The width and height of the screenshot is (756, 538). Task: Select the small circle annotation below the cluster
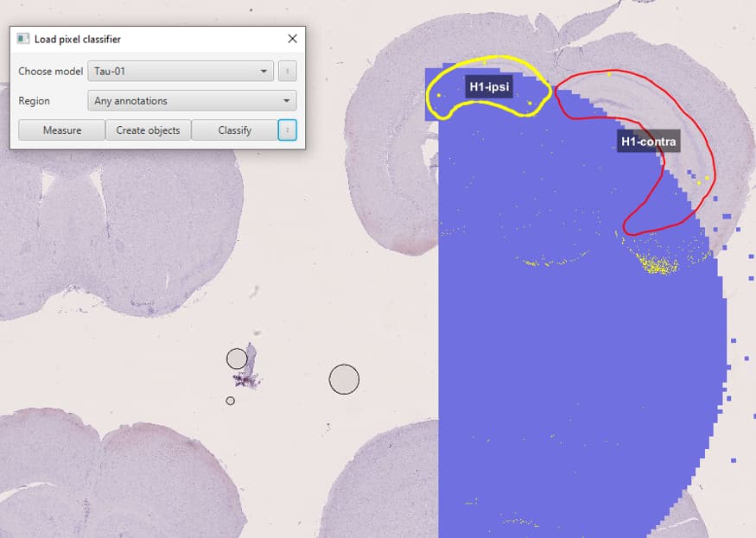[x=231, y=400]
